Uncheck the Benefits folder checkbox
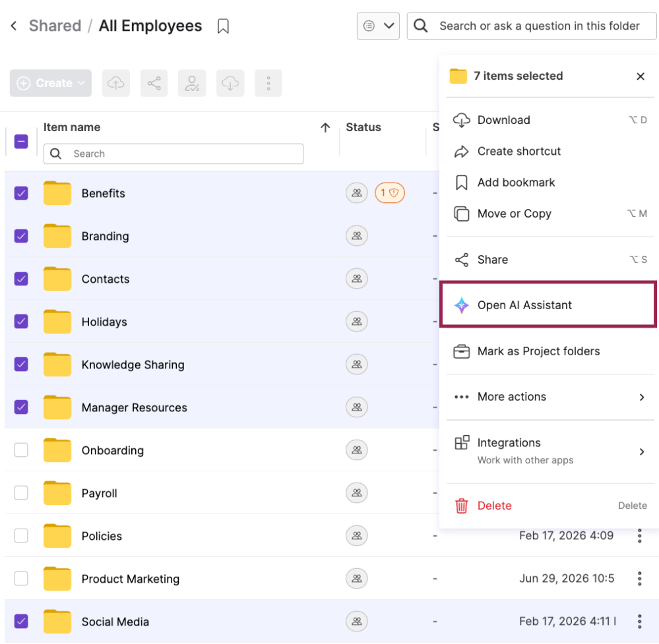The width and height of the screenshot is (659, 644). click(21, 193)
